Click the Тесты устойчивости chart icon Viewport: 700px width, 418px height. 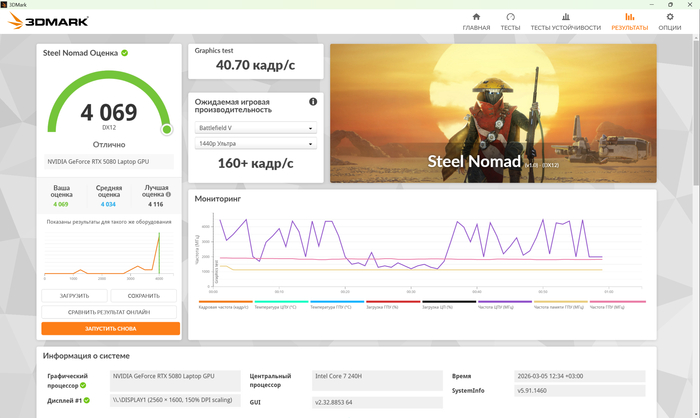pyautogui.click(x=566, y=17)
